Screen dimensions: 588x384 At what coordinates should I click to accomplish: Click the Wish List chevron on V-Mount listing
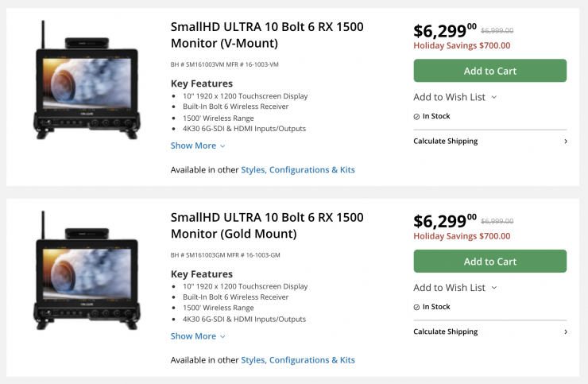click(x=494, y=98)
